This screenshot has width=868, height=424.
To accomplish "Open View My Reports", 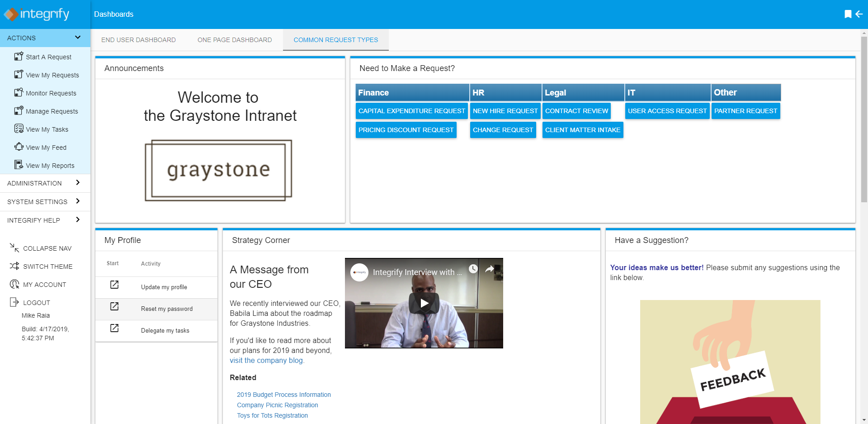I will click(x=50, y=165).
